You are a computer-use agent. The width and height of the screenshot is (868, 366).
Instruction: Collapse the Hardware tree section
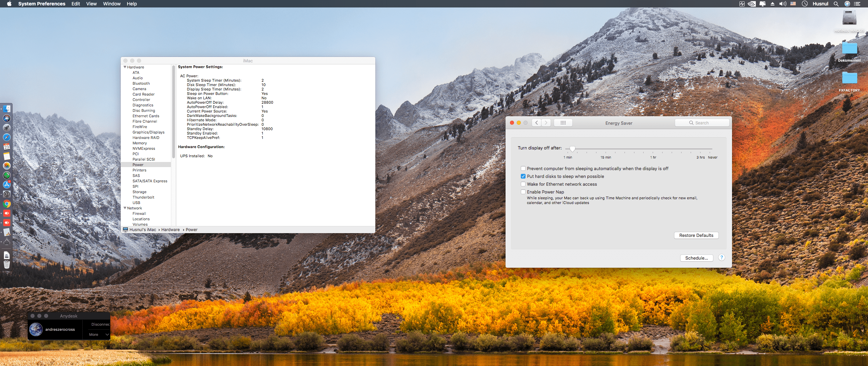tap(125, 67)
